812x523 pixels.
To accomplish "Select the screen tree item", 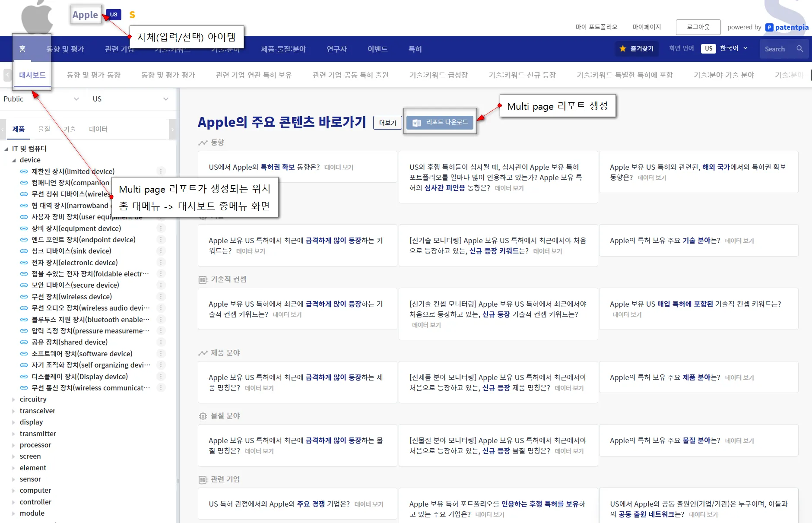I will [30, 456].
